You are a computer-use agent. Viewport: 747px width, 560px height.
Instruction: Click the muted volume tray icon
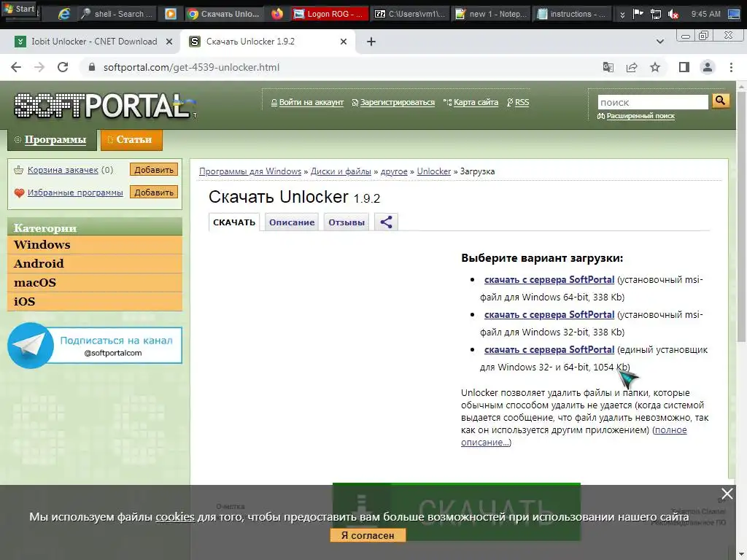coord(673,14)
